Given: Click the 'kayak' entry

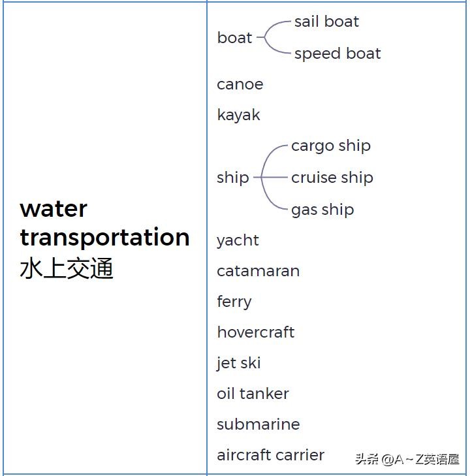Looking at the screenshot, I should tap(238, 115).
